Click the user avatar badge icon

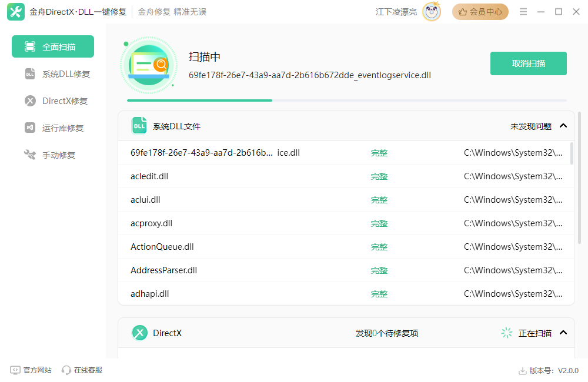pos(431,11)
